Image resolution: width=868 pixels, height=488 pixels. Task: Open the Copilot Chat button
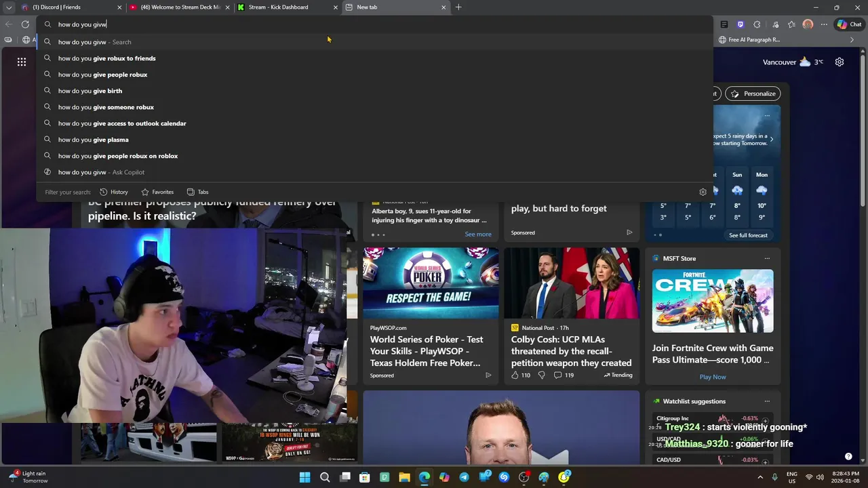850,24
